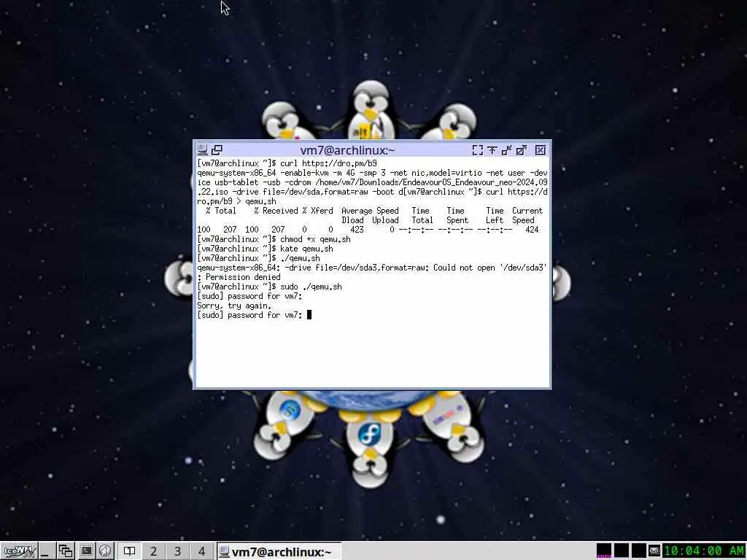Image resolution: width=747 pixels, height=560 pixels.
Task: Open the terminal window menu icon in titlebar
Action: 203,150
